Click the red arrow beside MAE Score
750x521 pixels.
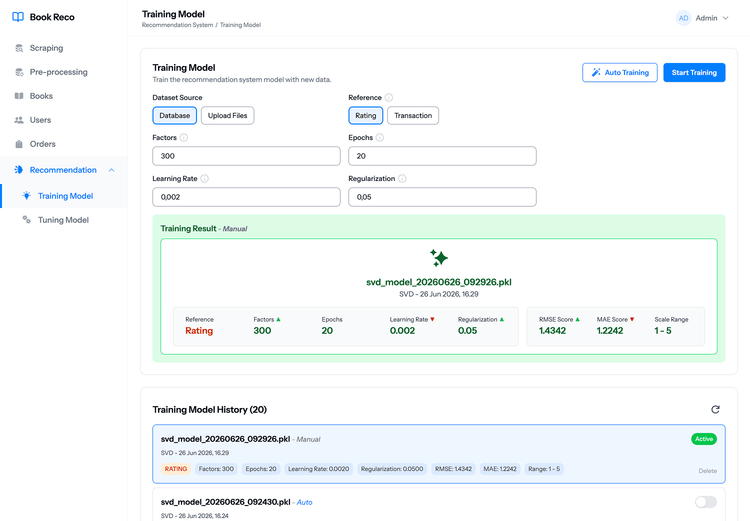pyautogui.click(x=632, y=319)
